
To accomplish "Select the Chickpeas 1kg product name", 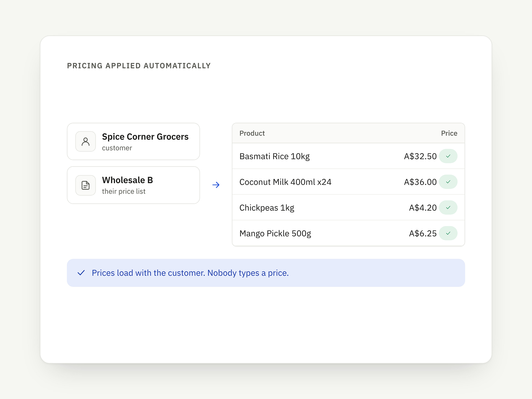I will [x=267, y=208].
